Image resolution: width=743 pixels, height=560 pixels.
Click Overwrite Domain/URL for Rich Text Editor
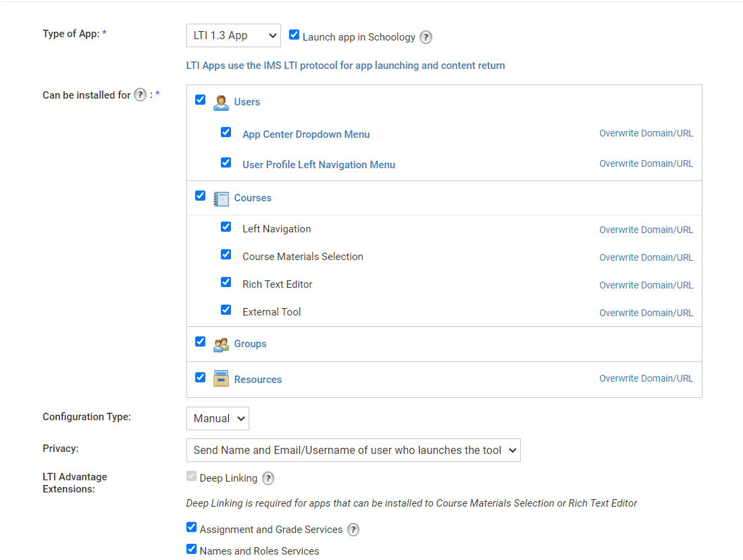(646, 285)
